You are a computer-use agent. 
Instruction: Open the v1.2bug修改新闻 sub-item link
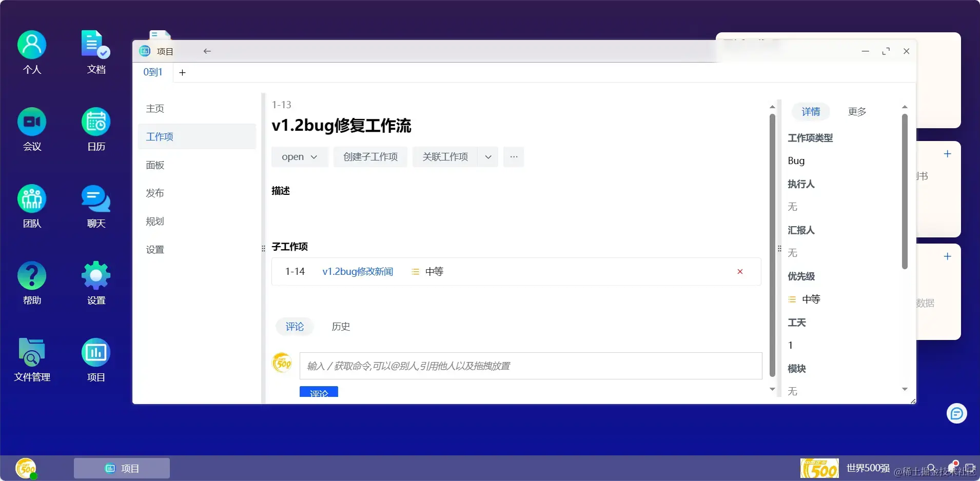(358, 272)
